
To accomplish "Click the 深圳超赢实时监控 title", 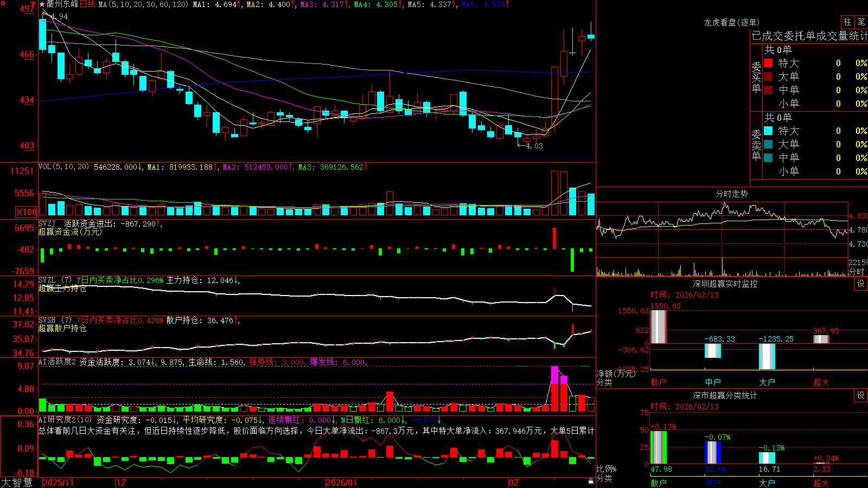I will [x=725, y=284].
